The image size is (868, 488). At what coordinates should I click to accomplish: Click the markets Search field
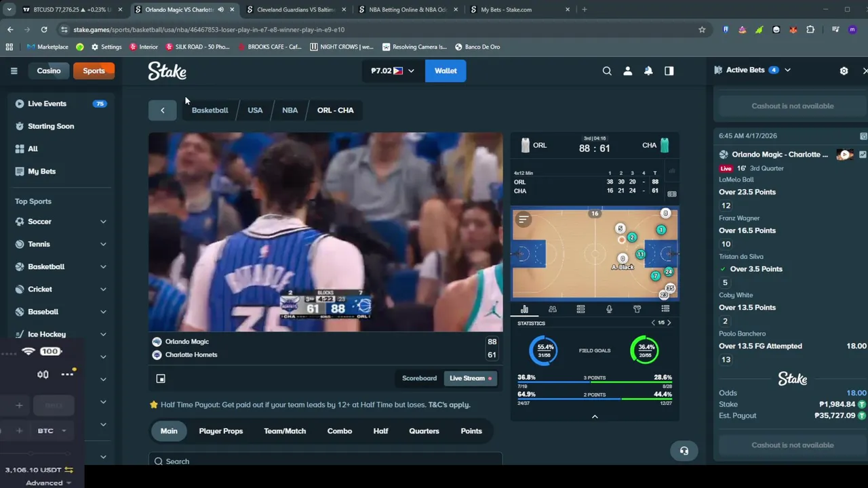325,460
